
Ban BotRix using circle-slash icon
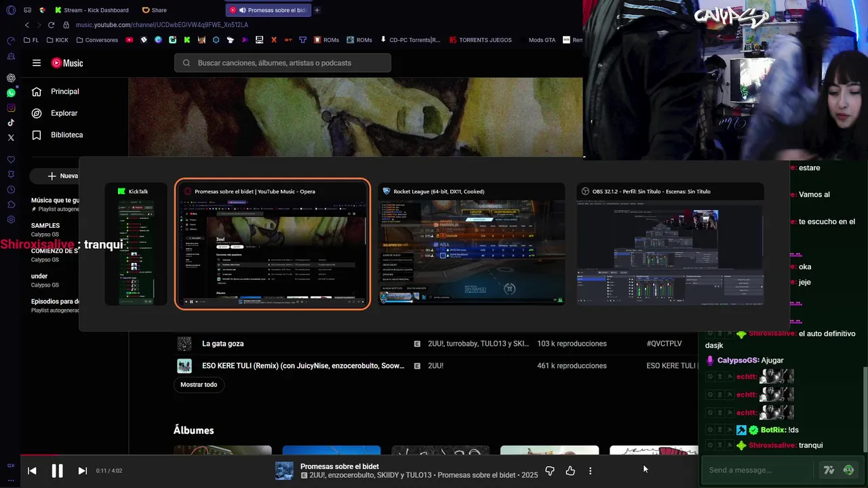710,430
